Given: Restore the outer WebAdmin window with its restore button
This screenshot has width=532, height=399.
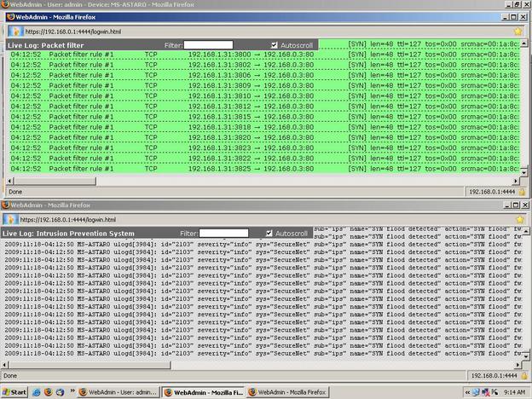Looking at the screenshot, I should [x=517, y=4].
